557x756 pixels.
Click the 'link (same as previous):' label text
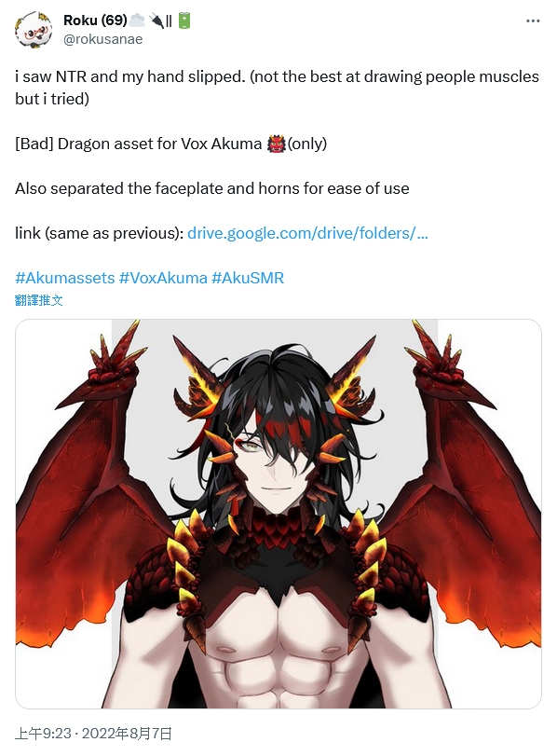100,233
